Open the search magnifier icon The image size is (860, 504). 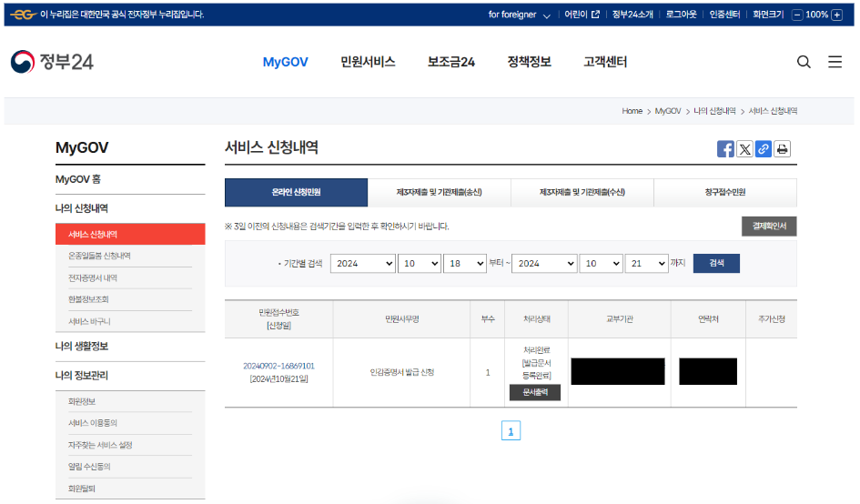804,62
